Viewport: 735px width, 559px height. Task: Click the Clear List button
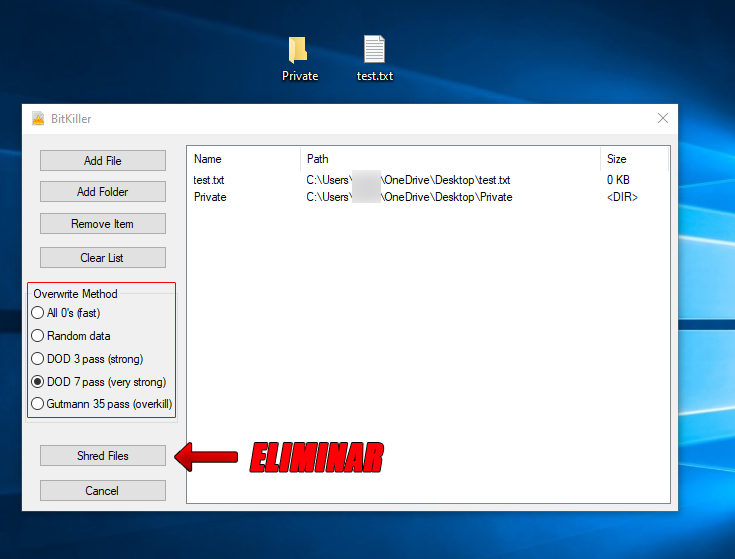(103, 257)
